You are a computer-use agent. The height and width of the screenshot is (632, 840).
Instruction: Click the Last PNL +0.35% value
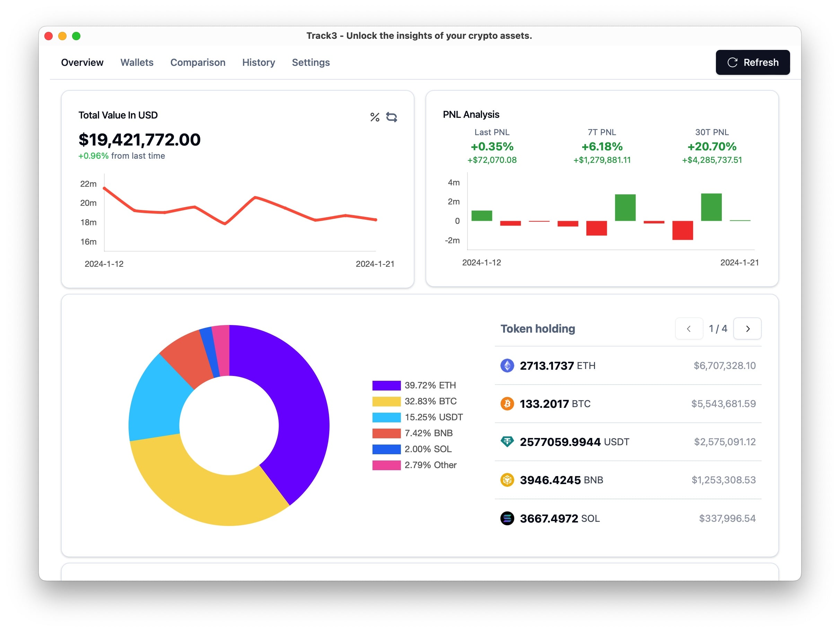492,146
